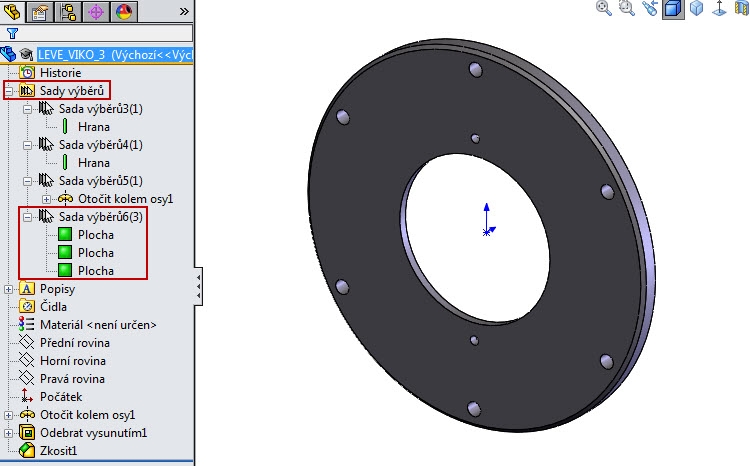Collapse the Sady výběrů folder

click(9, 91)
